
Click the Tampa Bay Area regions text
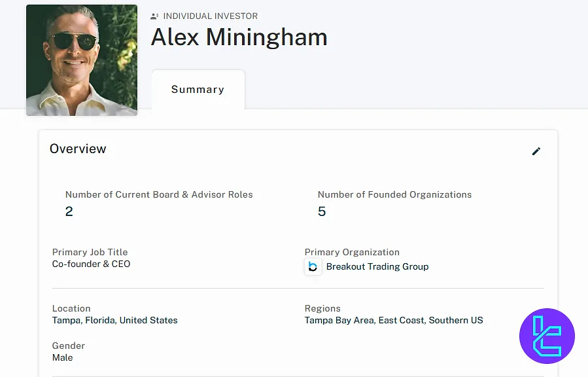tap(339, 320)
